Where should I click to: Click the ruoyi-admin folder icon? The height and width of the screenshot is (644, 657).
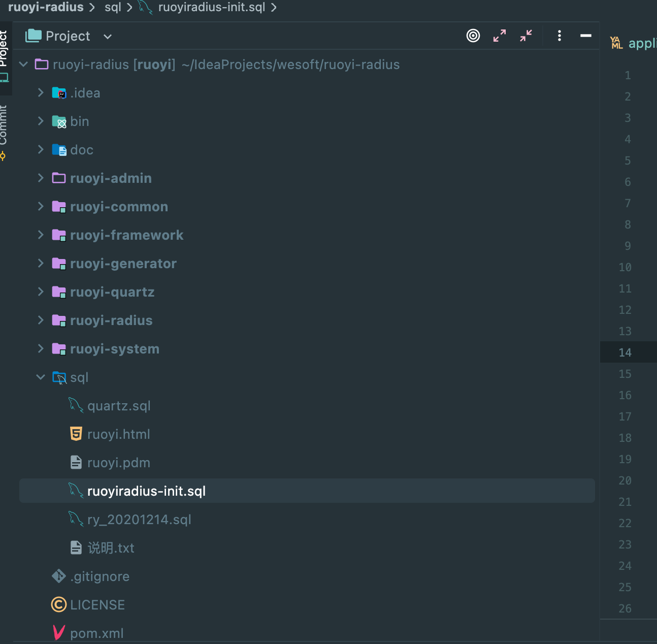pos(59,178)
